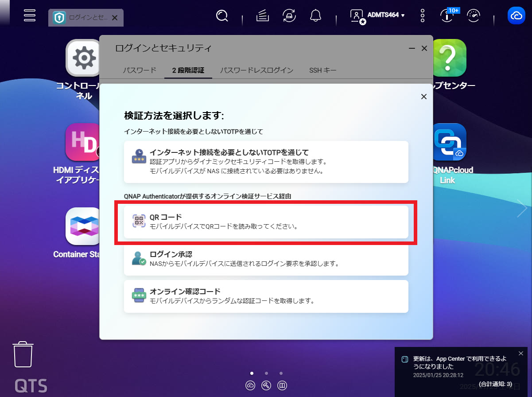
Task: Open the search magnifier in the top bar
Action: click(222, 16)
